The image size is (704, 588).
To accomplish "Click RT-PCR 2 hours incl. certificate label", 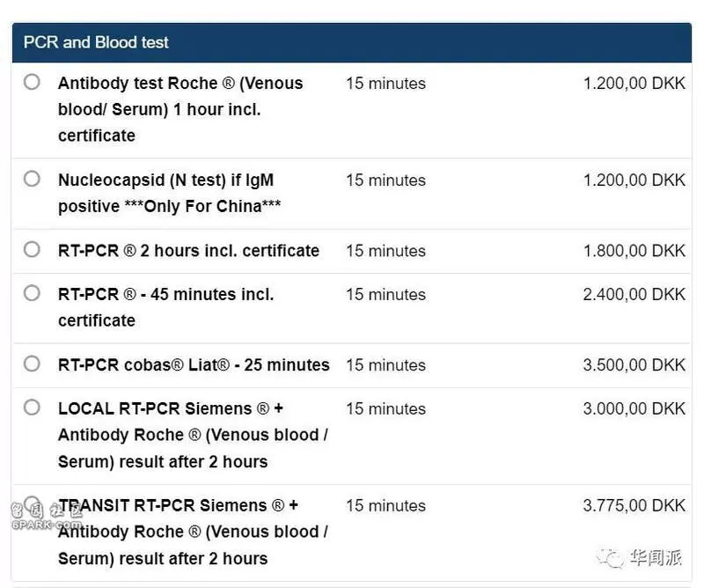I will [x=188, y=251].
